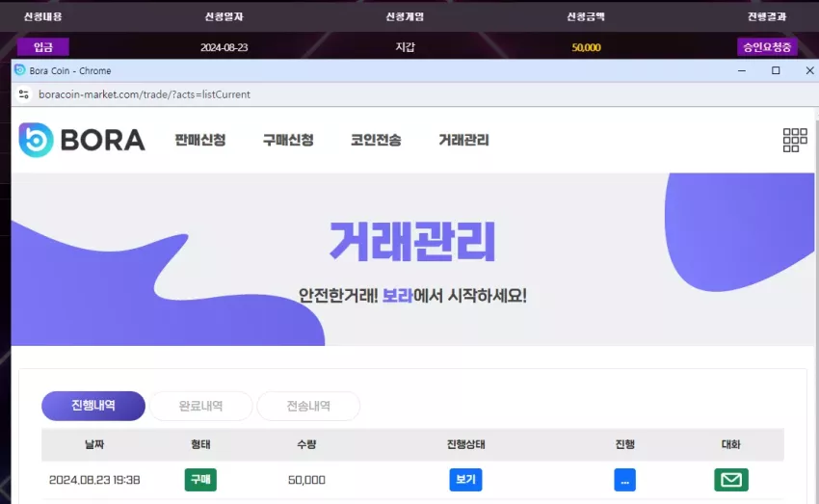Open the green envelope chat icon
819x504 pixels.
(730, 480)
